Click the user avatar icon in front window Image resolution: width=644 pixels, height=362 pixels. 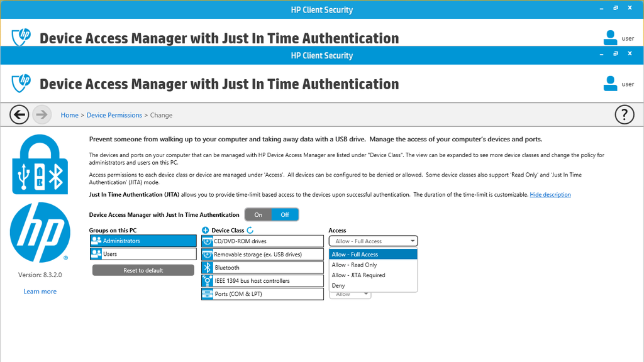click(610, 84)
